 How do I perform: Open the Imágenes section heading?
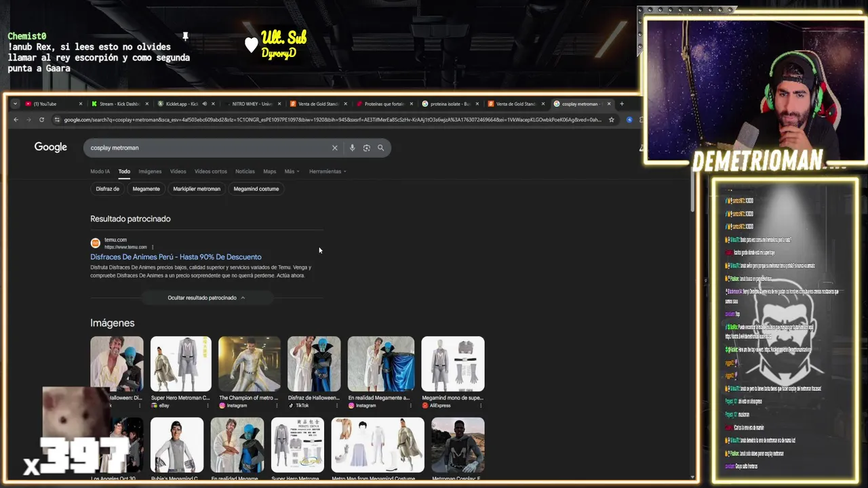point(113,323)
